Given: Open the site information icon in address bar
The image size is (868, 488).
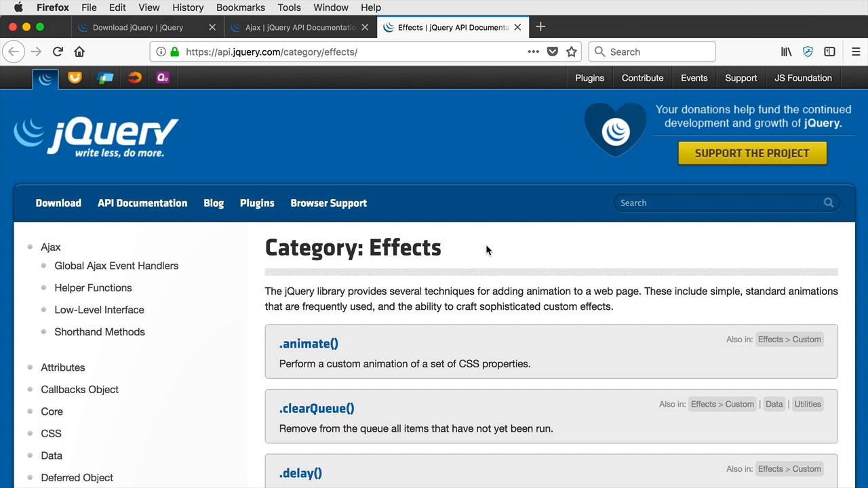Looking at the screenshot, I should pos(161,52).
